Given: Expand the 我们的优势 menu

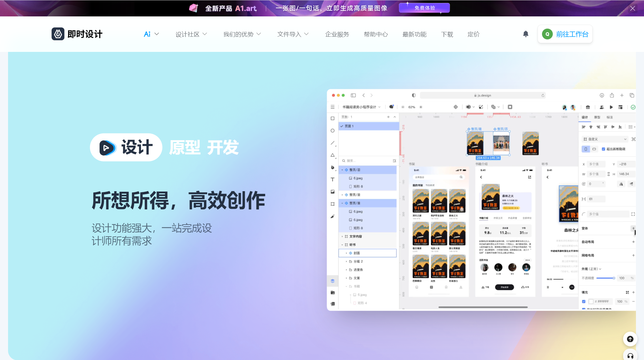Looking at the screenshot, I should click(242, 34).
